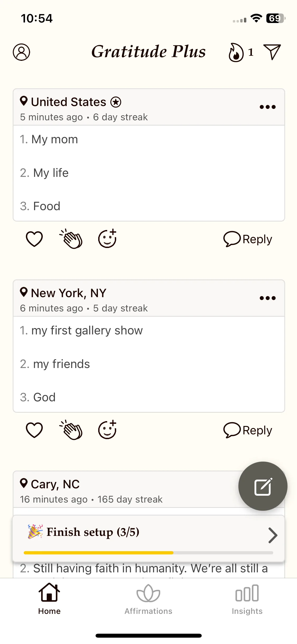The image size is (297, 644).
Task: Add emoji reaction to United States post
Action: click(107, 238)
